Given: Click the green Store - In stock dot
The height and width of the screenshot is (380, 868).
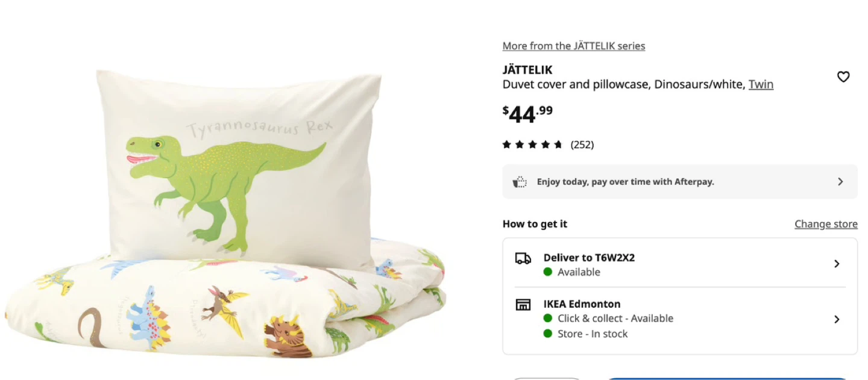Looking at the screenshot, I should 548,334.
